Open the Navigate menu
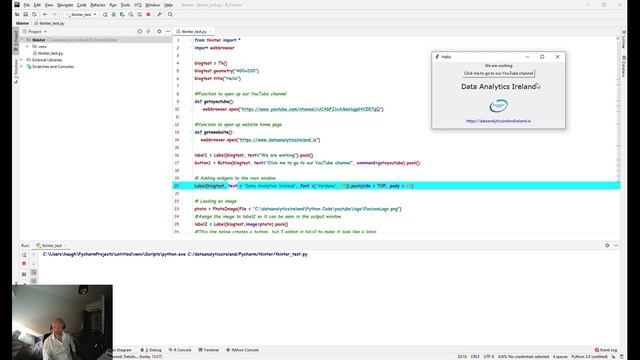The width and height of the screenshot is (640, 360). pos(65,5)
